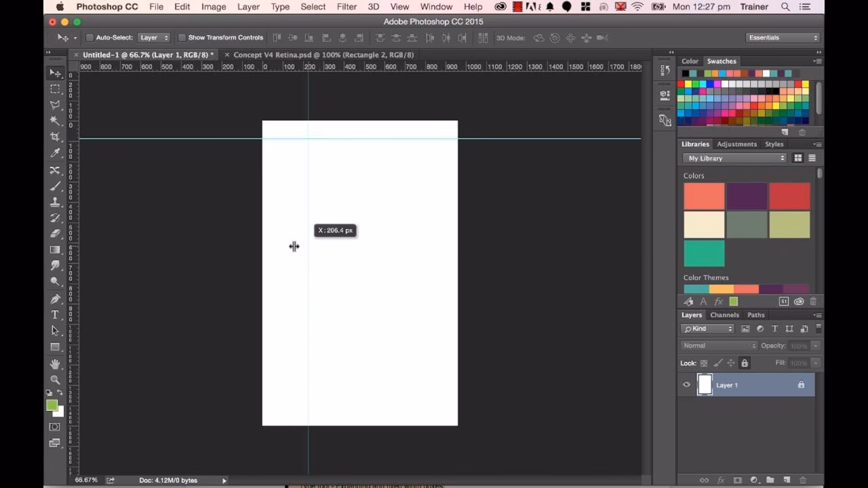Pick the Zoom tool
This screenshot has width=868, height=488.
tap(55, 380)
